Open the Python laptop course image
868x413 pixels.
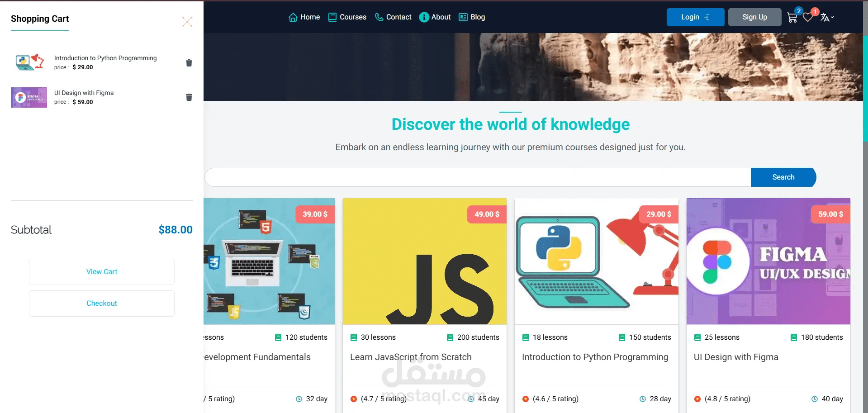coord(597,261)
